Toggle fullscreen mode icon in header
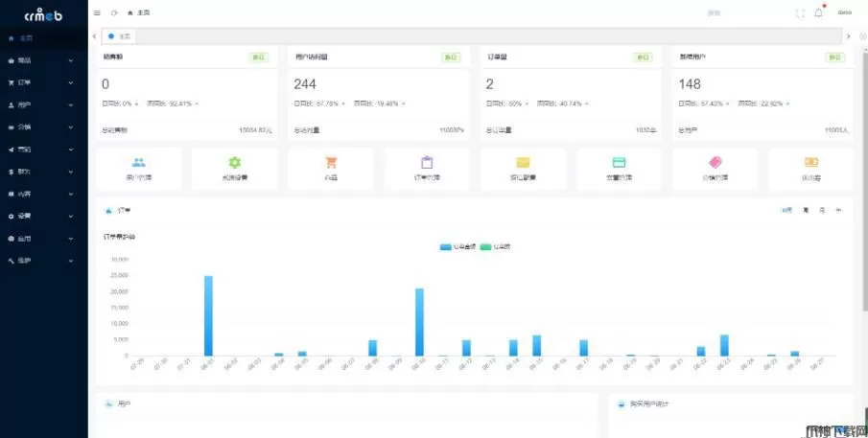868x438 pixels. point(800,13)
